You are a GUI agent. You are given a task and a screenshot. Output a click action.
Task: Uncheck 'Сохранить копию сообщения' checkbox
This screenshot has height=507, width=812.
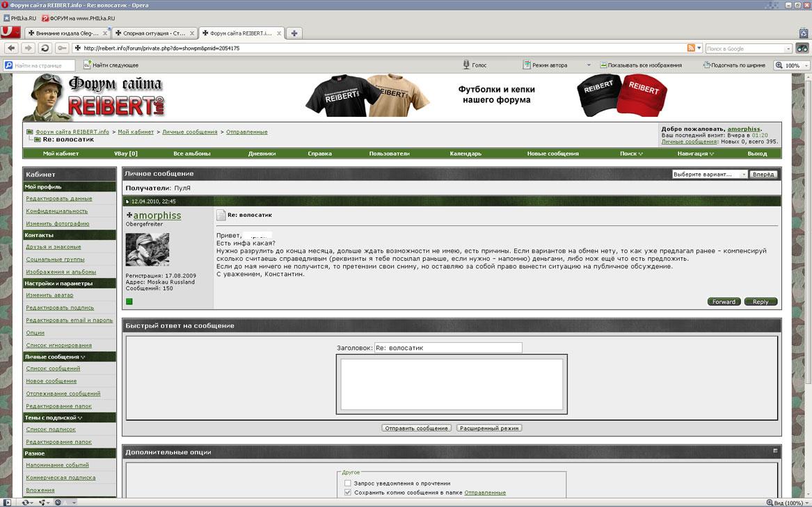point(348,492)
